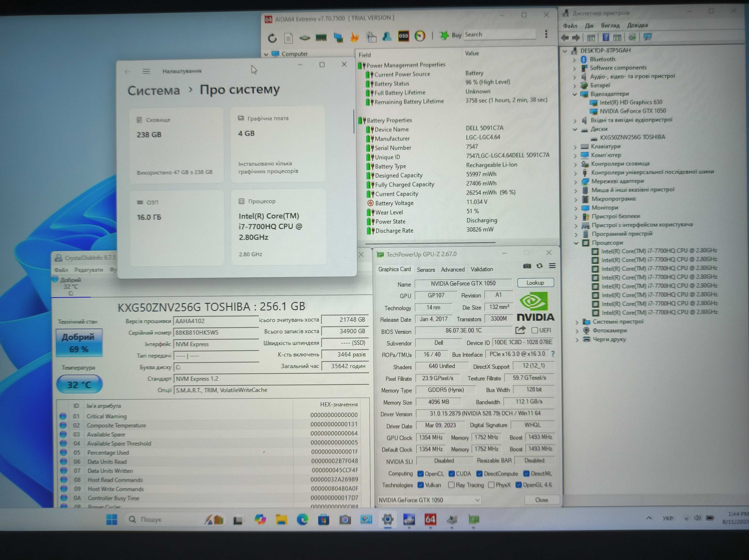Expand Software components in Device Manager
749x560 pixels.
(574, 69)
